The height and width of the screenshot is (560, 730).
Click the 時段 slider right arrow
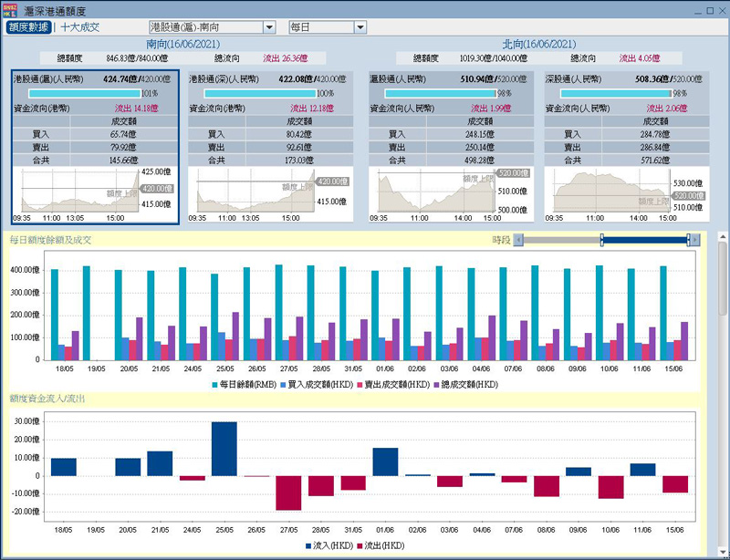click(x=695, y=240)
